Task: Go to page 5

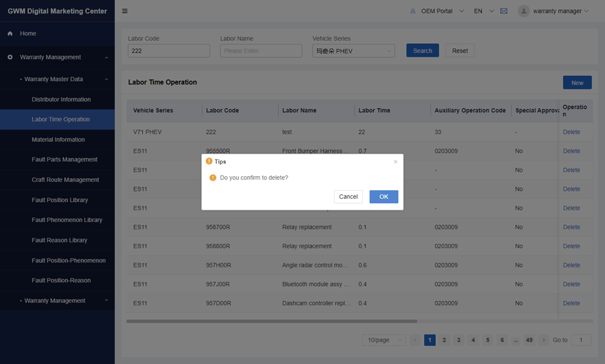Action: [x=488, y=340]
